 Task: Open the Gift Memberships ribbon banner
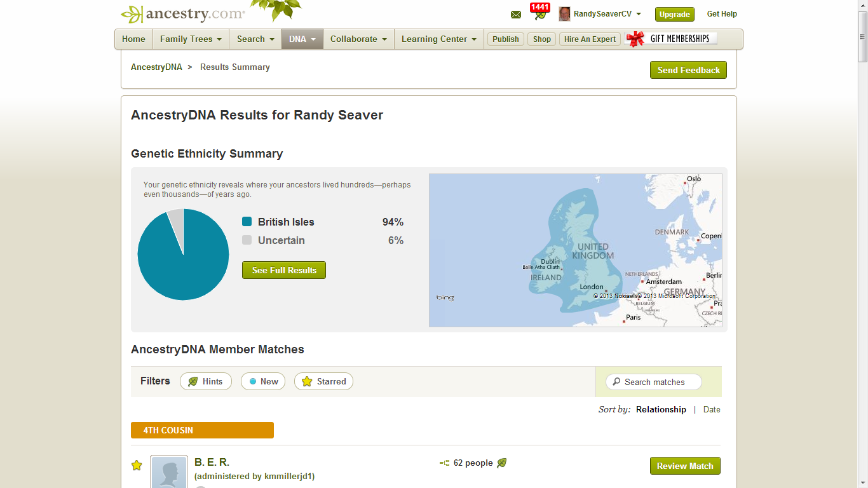click(672, 39)
